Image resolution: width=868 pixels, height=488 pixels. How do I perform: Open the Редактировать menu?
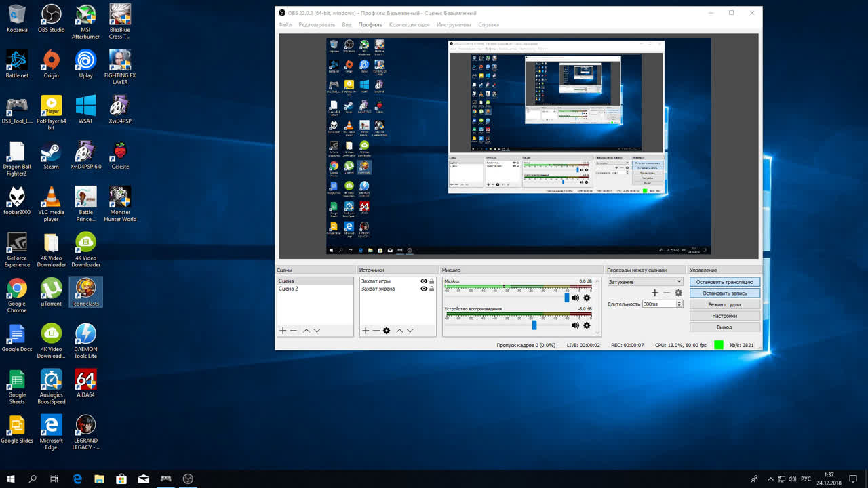click(317, 25)
